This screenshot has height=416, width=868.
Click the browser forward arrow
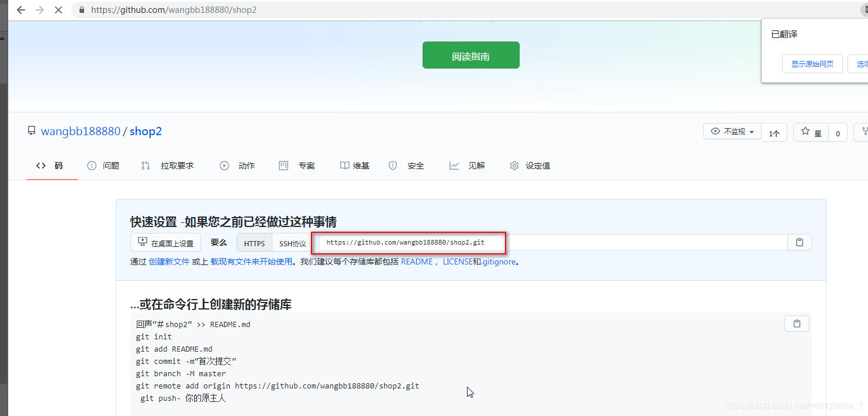(40, 10)
